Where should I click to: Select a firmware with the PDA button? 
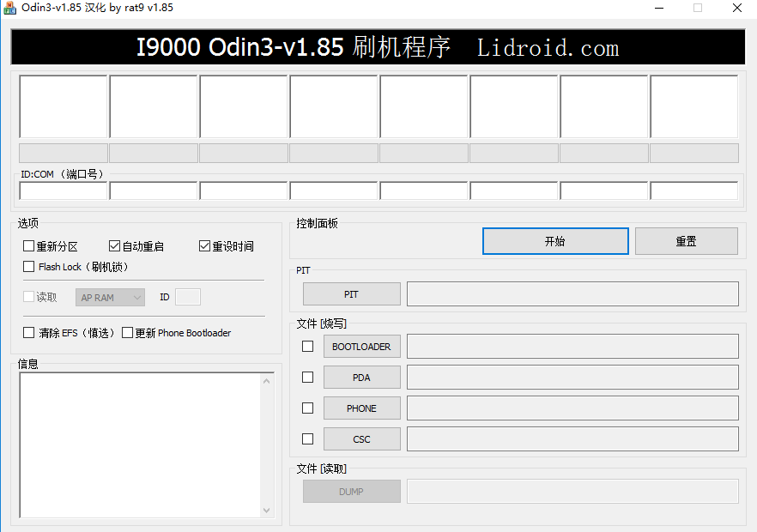(361, 377)
